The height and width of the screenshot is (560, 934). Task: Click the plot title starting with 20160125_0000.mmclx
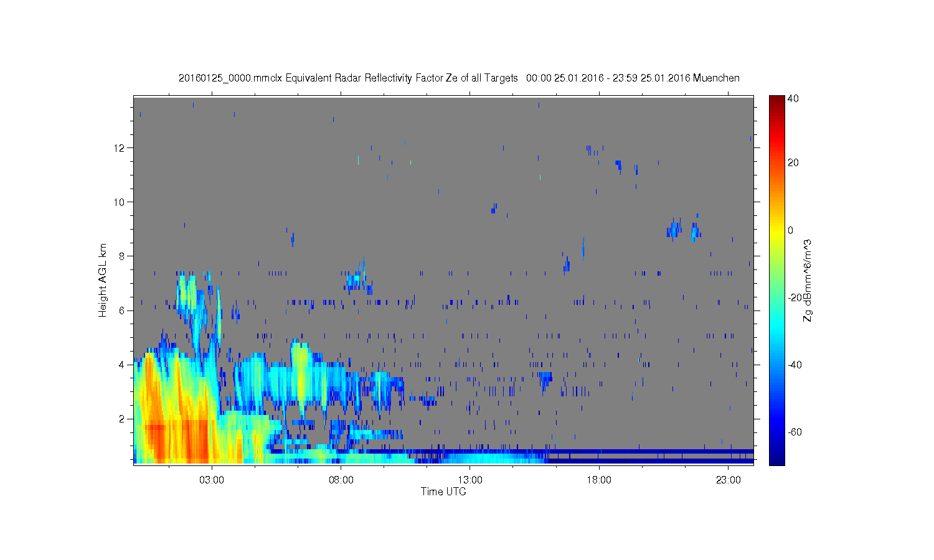[x=459, y=78]
